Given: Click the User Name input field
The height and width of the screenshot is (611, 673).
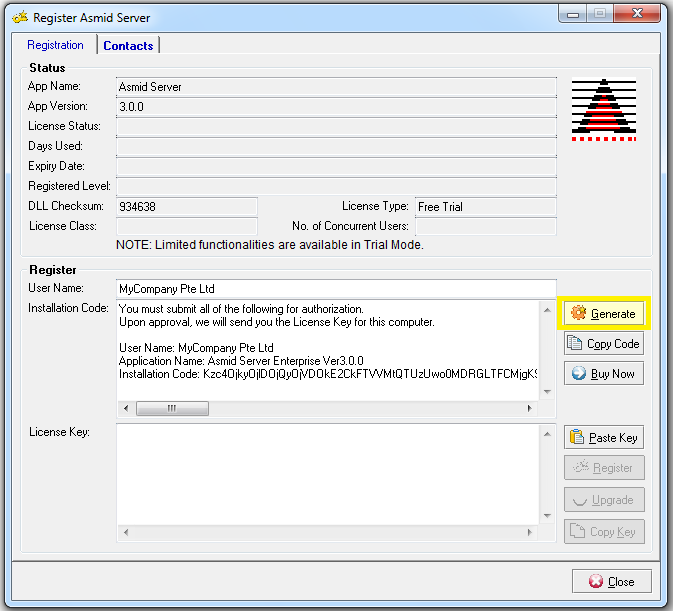Looking at the screenshot, I should click(x=335, y=288).
